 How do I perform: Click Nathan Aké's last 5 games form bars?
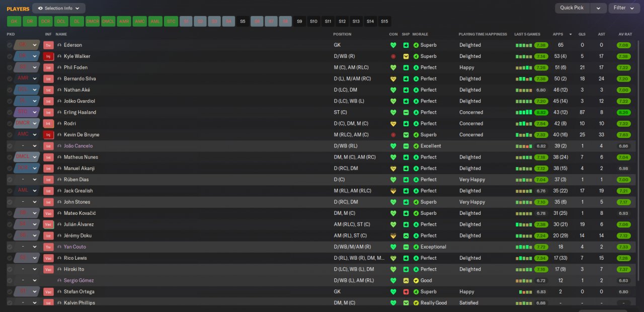[x=524, y=90]
